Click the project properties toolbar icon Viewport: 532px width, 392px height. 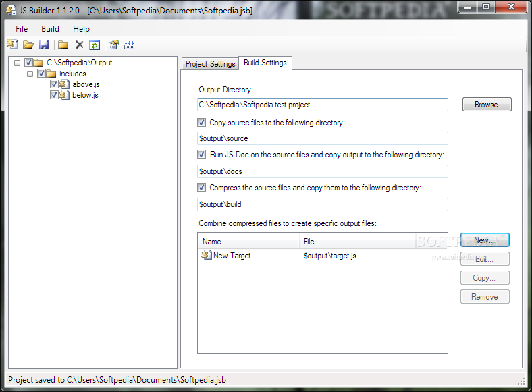coord(114,45)
